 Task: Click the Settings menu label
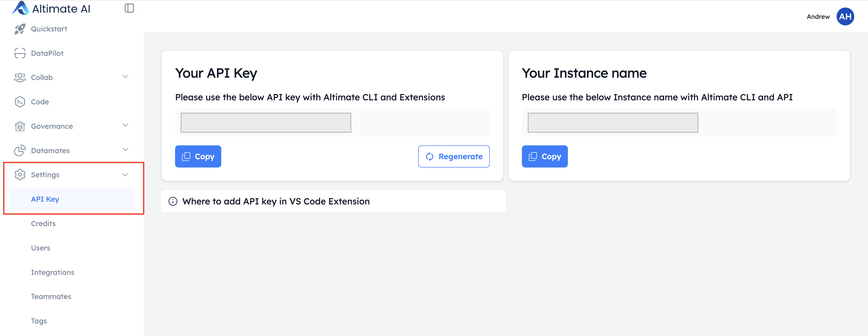(x=45, y=175)
